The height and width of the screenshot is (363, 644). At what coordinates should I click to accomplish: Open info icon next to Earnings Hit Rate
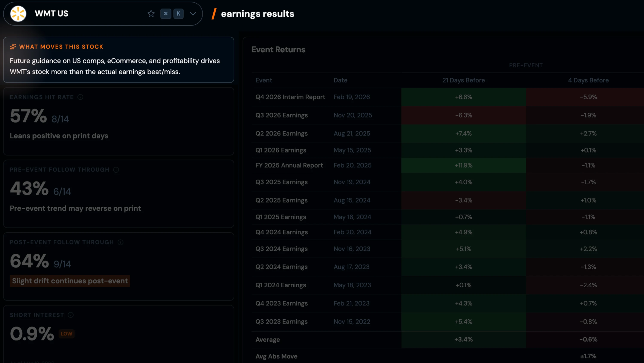coord(80,97)
